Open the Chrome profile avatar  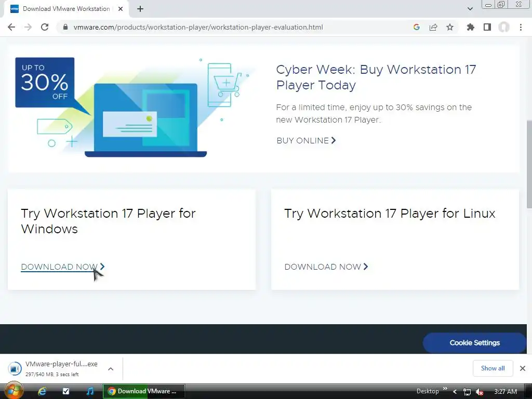click(504, 27)
